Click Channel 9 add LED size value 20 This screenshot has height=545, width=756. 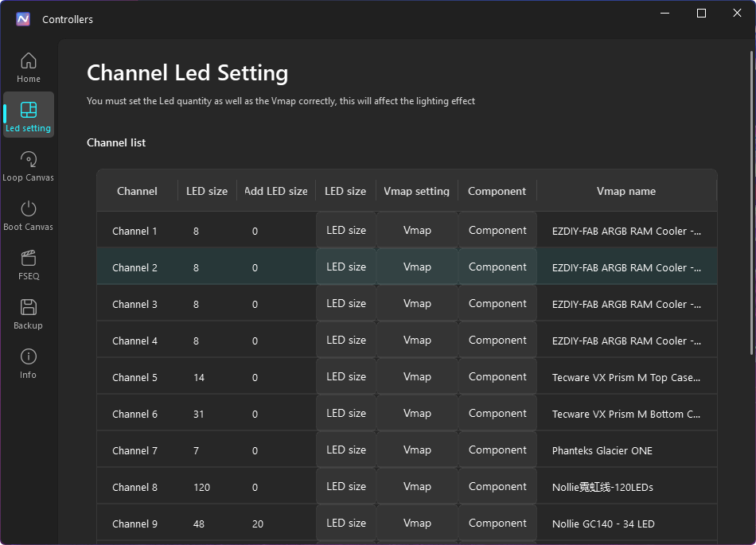pos(258,524)
